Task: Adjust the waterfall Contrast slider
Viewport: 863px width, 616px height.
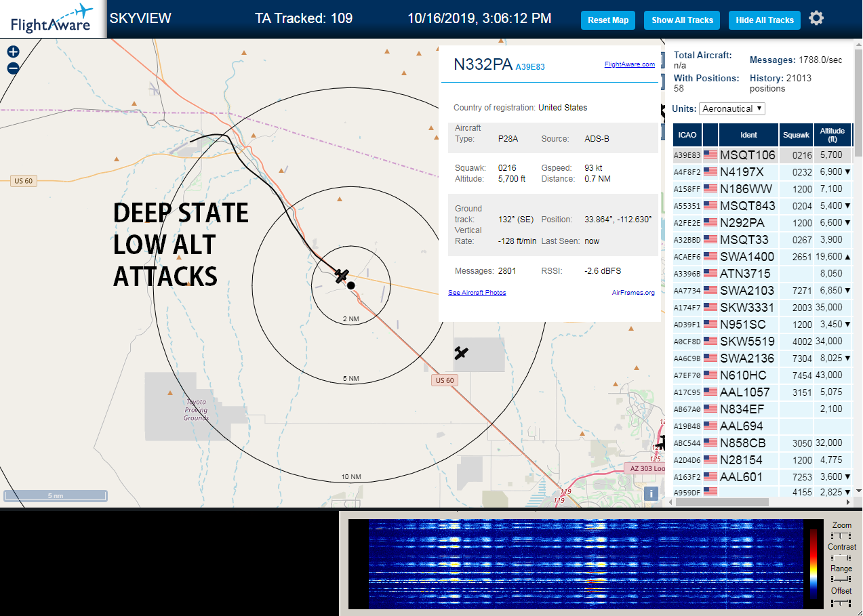Action: pyautogui.click(x=841, y=558)
